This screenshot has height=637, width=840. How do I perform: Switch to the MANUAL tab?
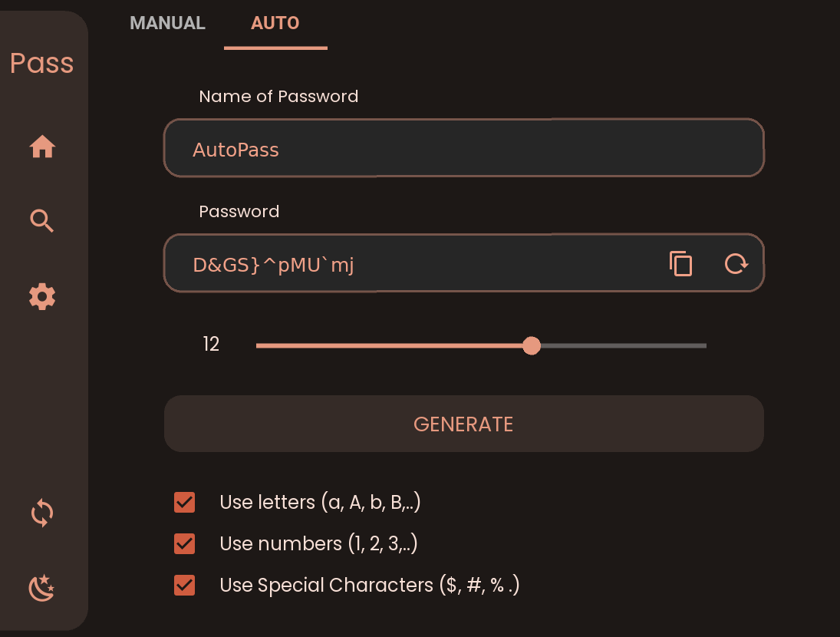point(168,23)
